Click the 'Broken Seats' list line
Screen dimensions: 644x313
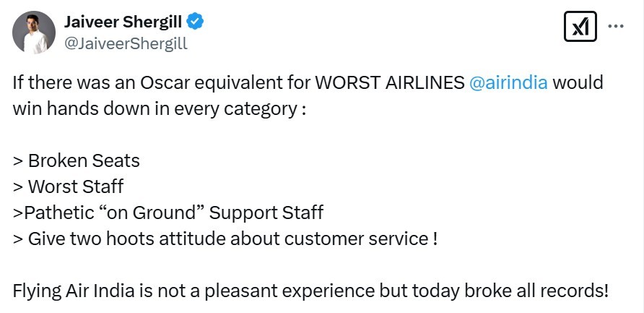click(84, 160)
